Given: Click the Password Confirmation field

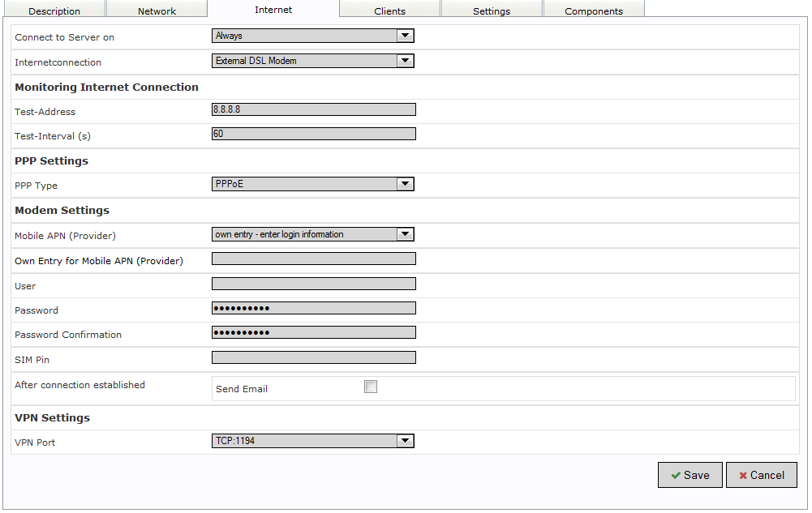Looking at the screenshot, I should (x=313, y=332).
